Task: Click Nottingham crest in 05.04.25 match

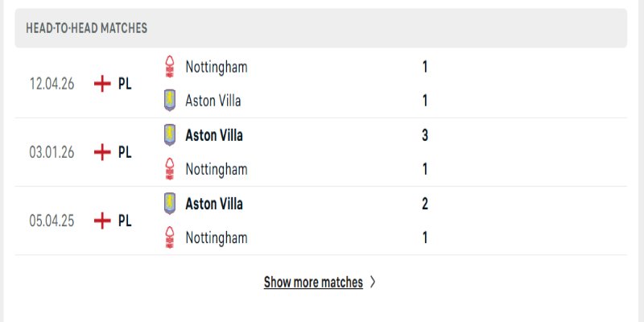Action: click(x=170, y=237)
